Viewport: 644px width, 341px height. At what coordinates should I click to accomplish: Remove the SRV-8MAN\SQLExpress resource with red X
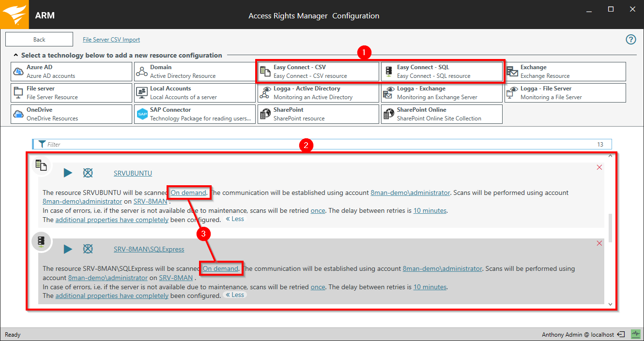(x=599, y=243)
